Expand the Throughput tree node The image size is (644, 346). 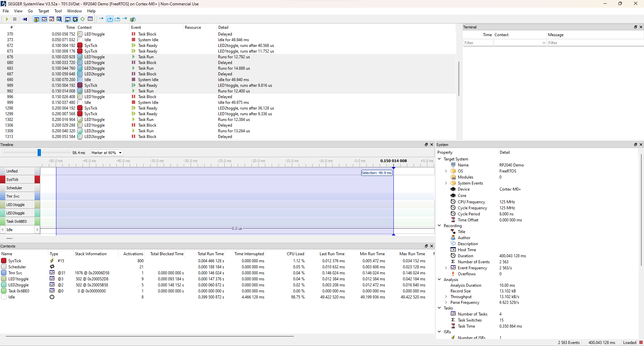pyautogui.click(x=446, y=297)
